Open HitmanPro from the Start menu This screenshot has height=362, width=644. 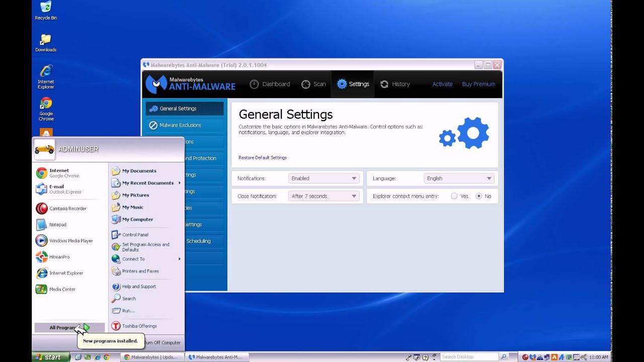click(70, 257)
